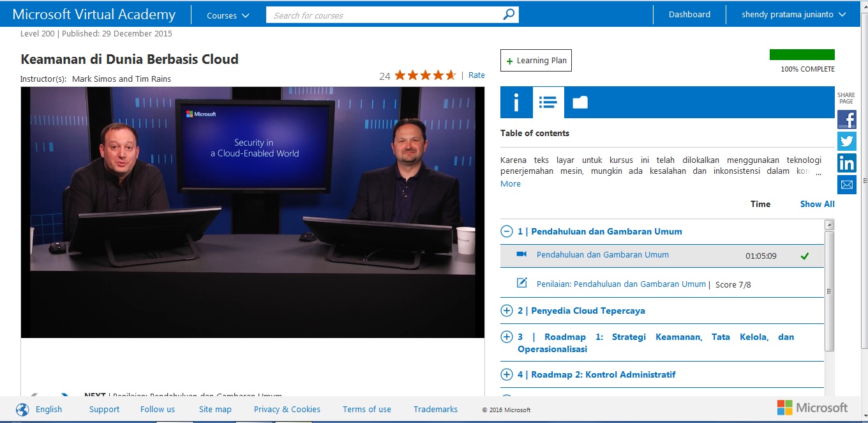Viewport: 868px width, 423px height.
Task: Share the course on Twitter
Action: point(847,141)
